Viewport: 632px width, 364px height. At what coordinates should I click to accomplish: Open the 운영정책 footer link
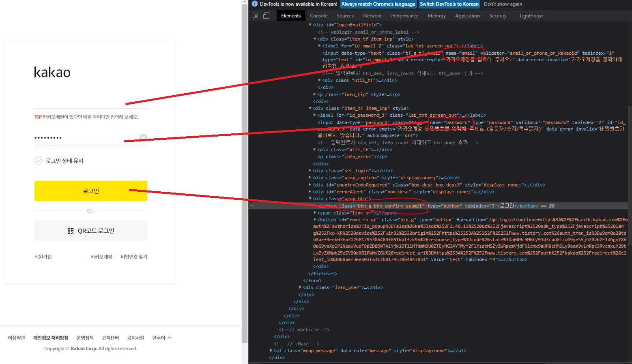coord(85,338)
